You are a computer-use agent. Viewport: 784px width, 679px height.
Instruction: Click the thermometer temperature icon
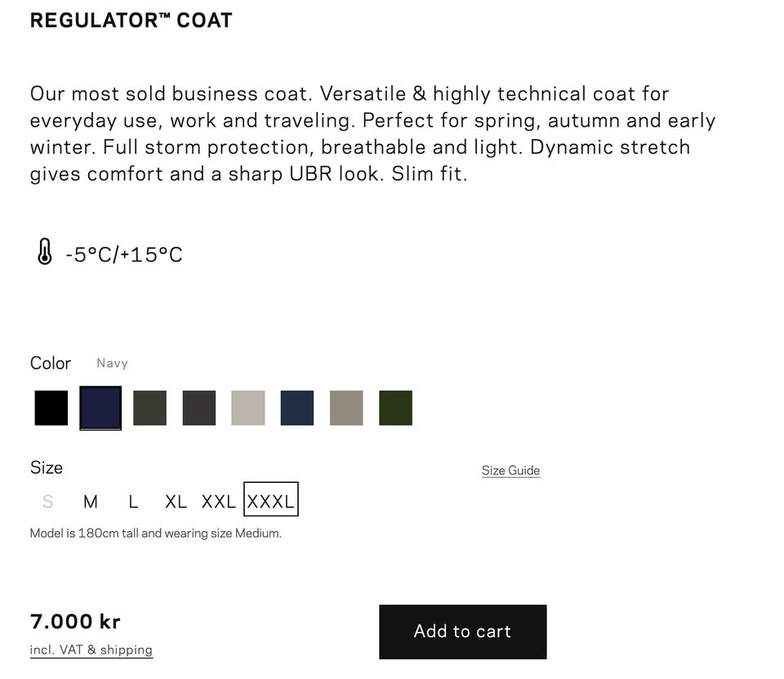tap(44, 251)
